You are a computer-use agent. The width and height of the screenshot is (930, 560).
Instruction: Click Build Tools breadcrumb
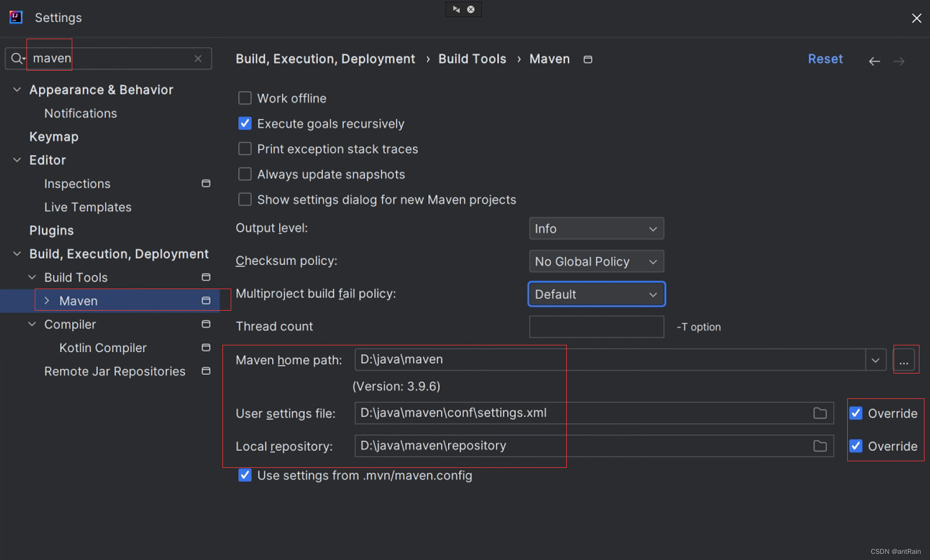click(x=472, y=59)
